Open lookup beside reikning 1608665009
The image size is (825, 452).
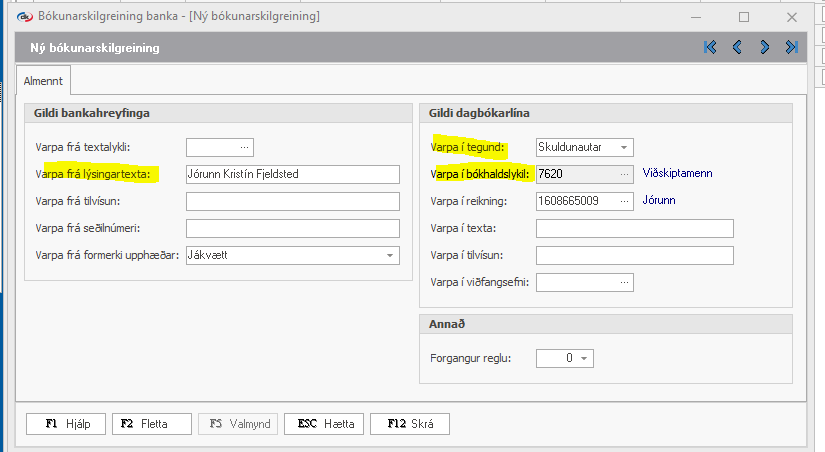coord(625,201)
